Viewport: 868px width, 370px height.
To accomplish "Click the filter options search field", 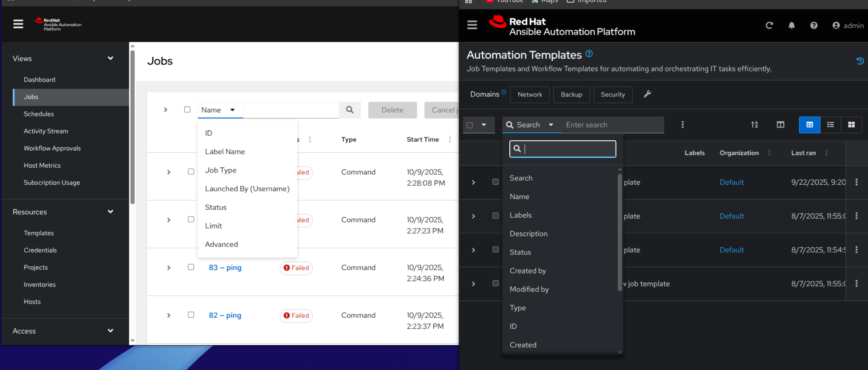I will point(563,149).
